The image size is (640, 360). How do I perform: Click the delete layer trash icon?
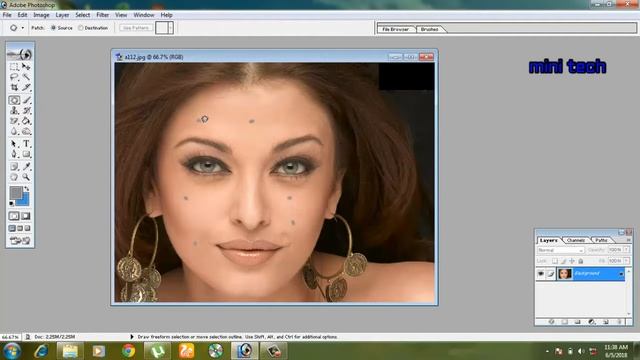620,322
